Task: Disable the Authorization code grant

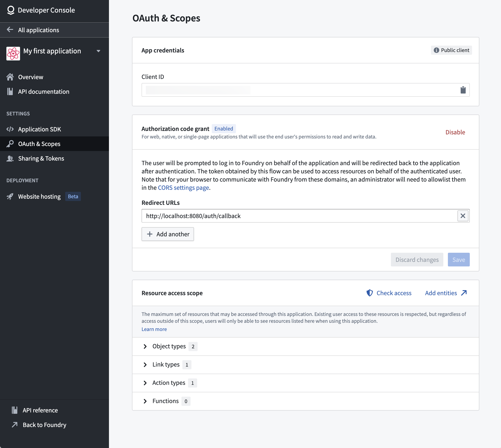Action: tap(455, 132)
